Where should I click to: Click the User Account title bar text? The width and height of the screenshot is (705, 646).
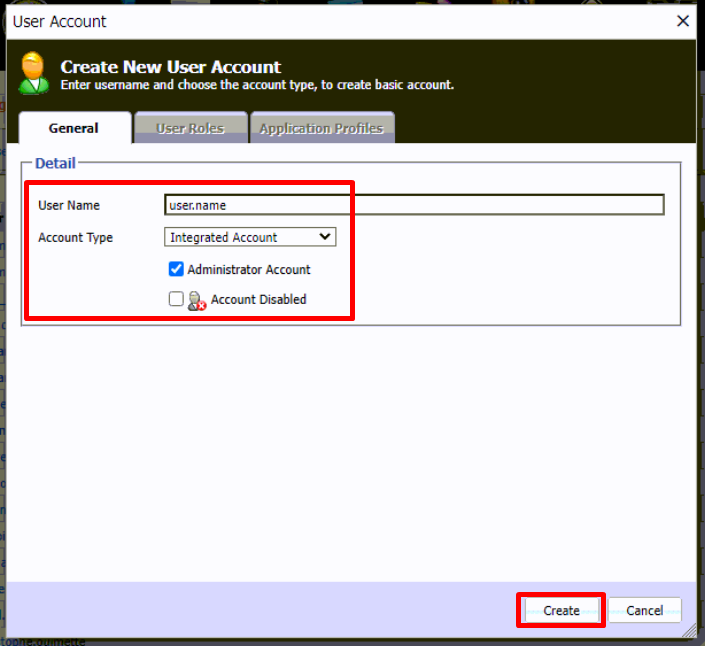(x=60, y=21)
